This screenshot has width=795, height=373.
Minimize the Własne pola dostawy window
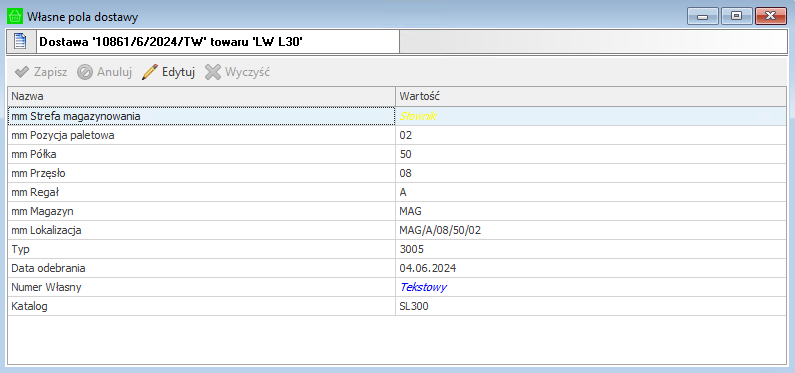pyautogui.click(x=703, y=16)
